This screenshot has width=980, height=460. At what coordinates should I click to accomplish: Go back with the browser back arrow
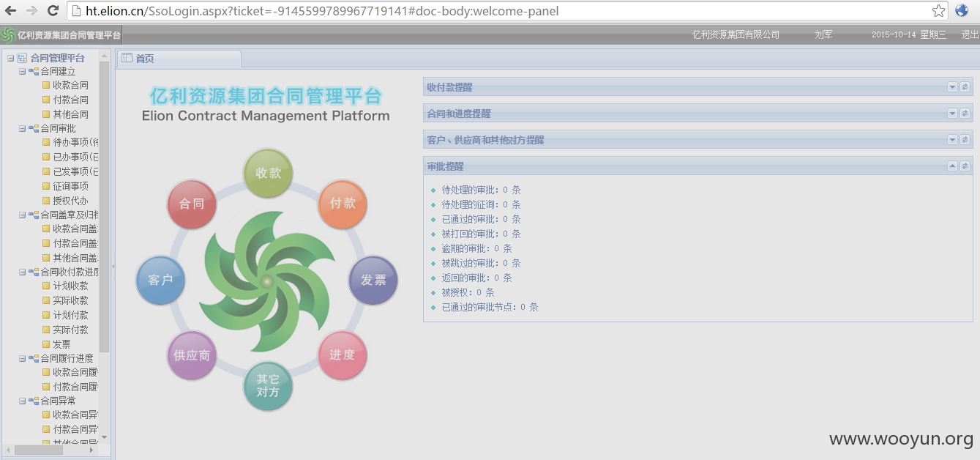tap(10, 11)
